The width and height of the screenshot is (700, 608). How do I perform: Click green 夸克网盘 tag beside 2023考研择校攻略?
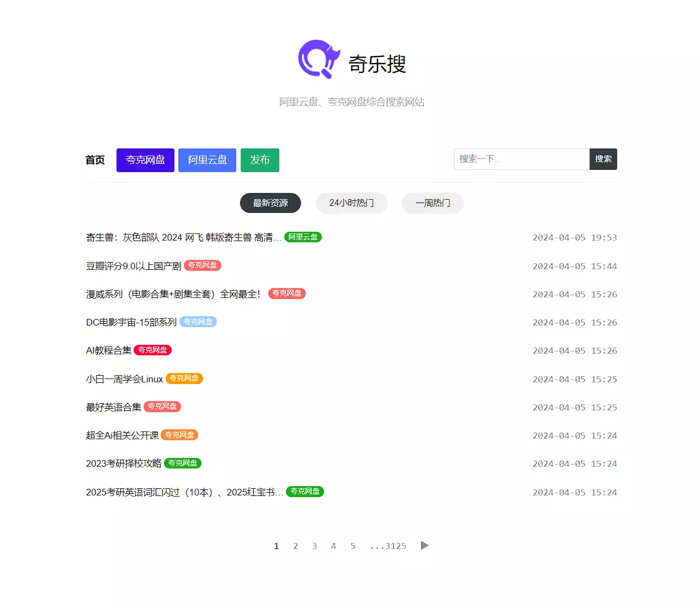click(183, 463)
